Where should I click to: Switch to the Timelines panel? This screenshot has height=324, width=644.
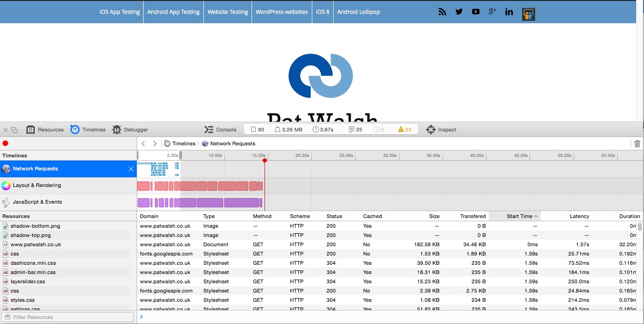[x=88, y=130]
